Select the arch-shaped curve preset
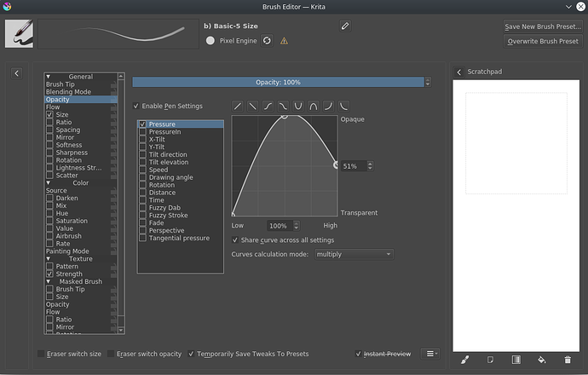Viewport: 588px width, 375px height. point(314,106)
